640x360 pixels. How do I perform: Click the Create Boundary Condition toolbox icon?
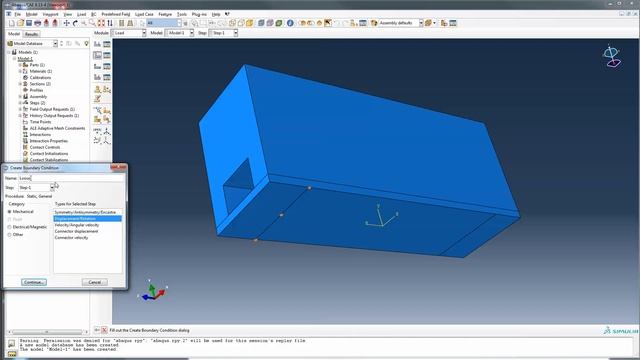point(98,55)
